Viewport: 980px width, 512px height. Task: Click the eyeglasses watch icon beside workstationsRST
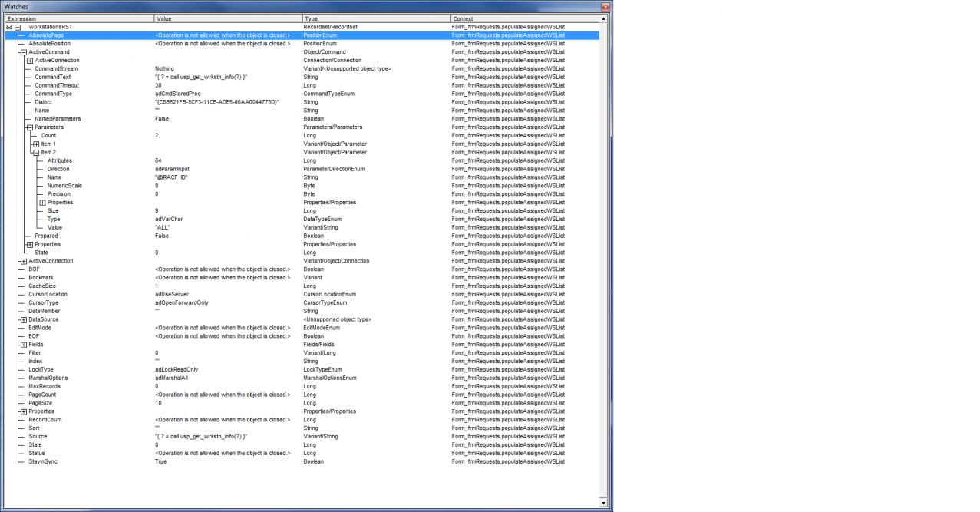click(x=8, y=27)
